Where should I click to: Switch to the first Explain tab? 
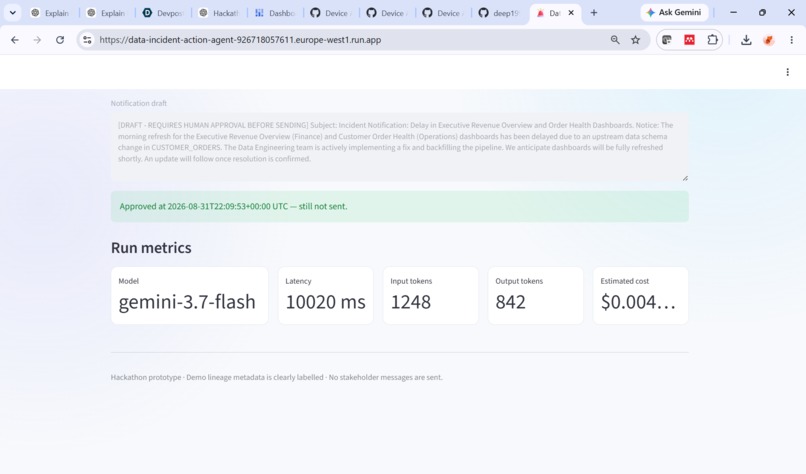(50, 13)
